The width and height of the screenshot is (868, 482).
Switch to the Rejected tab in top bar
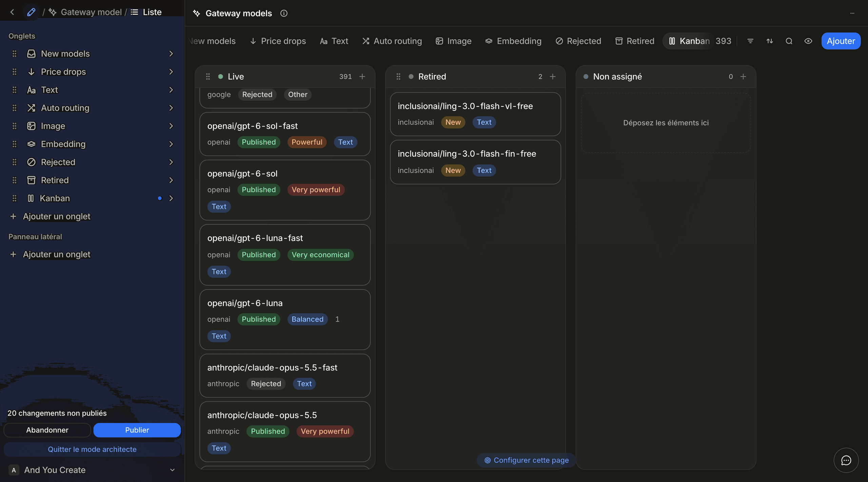tap(578, 41)
